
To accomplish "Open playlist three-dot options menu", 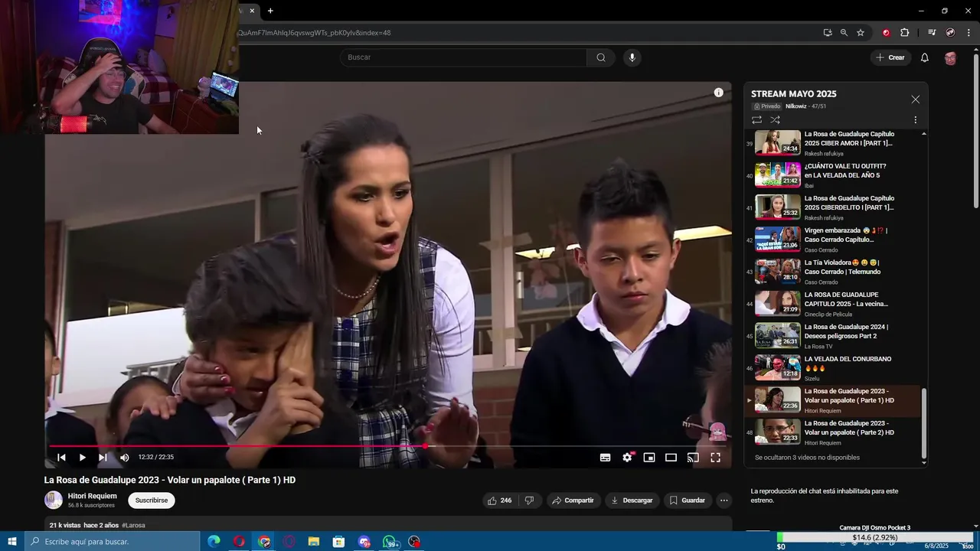I will click(915, 120).
